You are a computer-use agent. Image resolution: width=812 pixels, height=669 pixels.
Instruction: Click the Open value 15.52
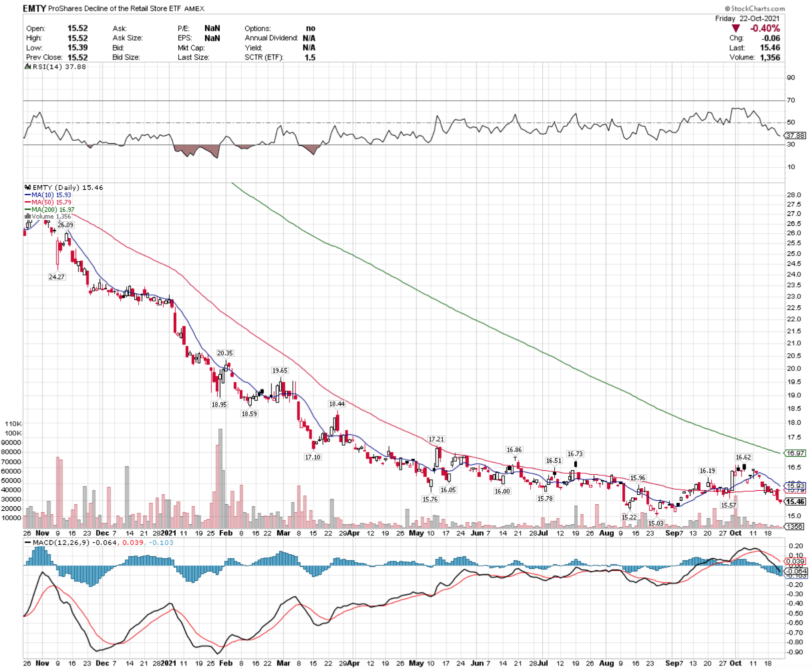point(78,29)
